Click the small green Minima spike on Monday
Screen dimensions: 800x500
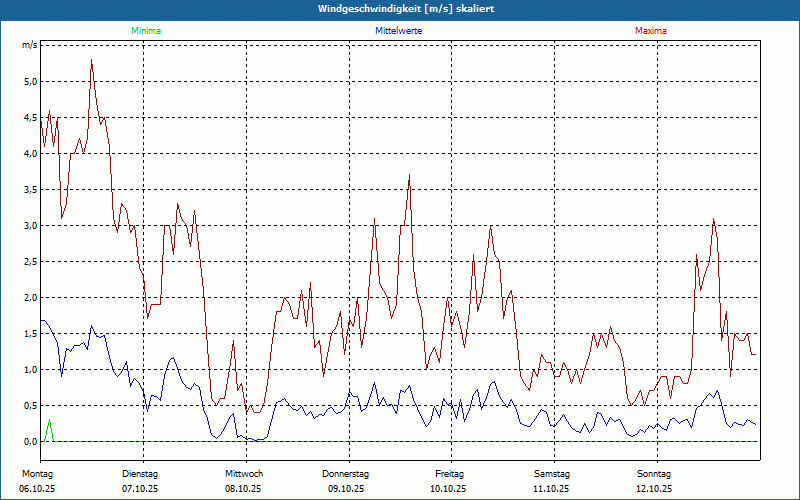click(49, 420)
